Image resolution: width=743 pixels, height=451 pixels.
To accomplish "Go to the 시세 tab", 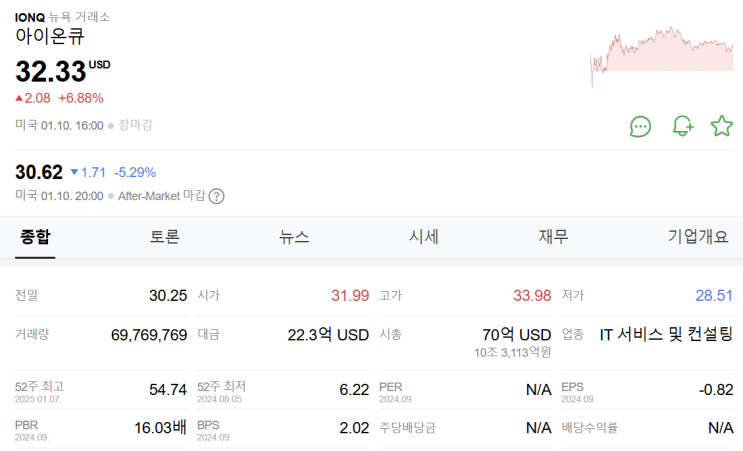I will [424, 237].
